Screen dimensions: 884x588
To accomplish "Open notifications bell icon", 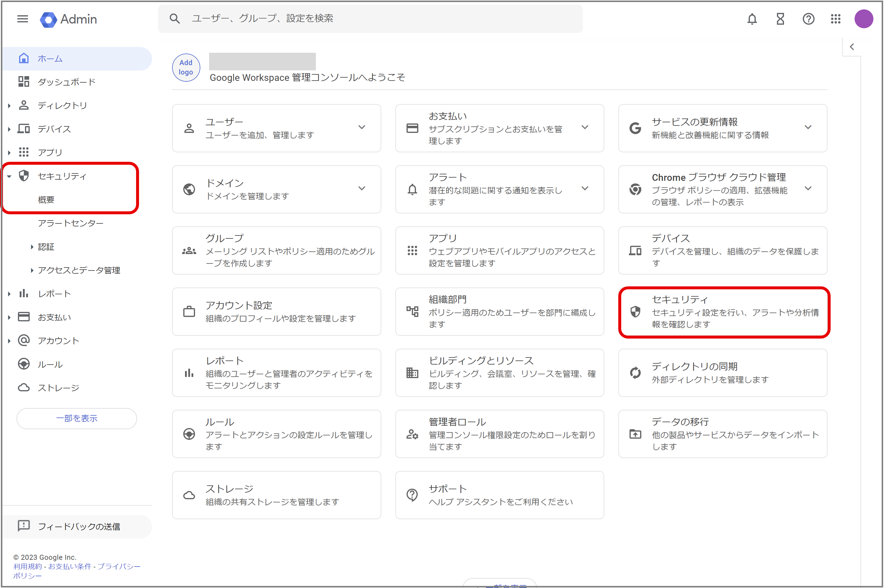I will [x=752, y=19].
